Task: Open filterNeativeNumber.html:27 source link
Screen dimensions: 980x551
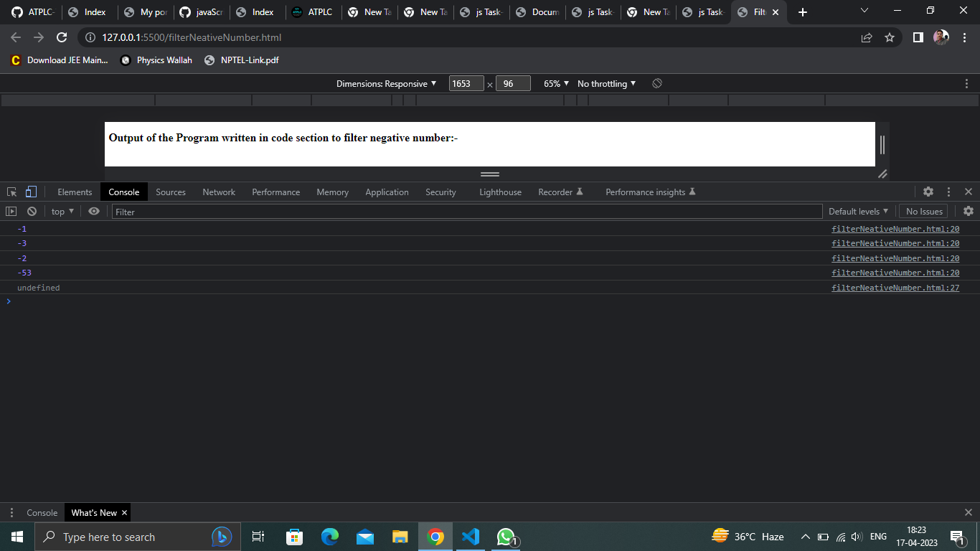Action: [x=895, y=287]
